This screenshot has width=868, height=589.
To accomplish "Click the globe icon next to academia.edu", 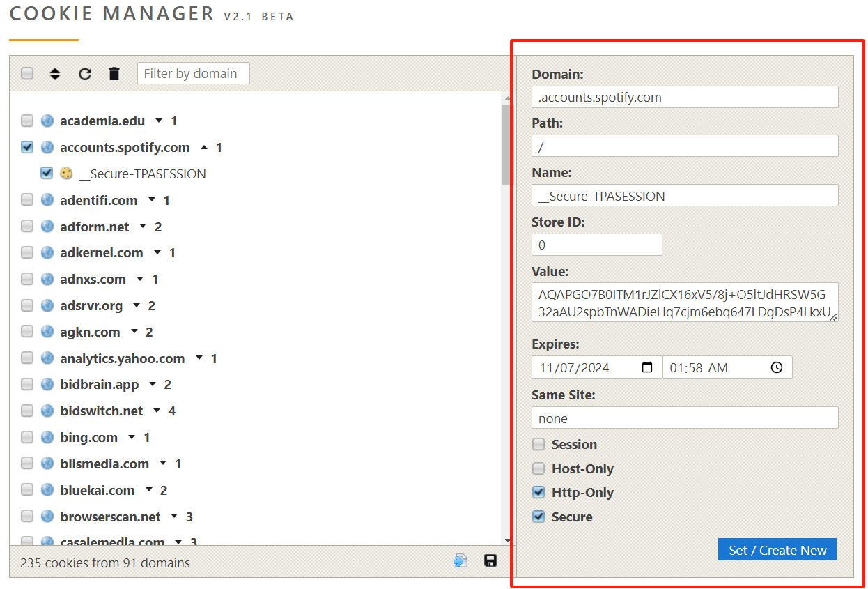I will pos(47,120).
